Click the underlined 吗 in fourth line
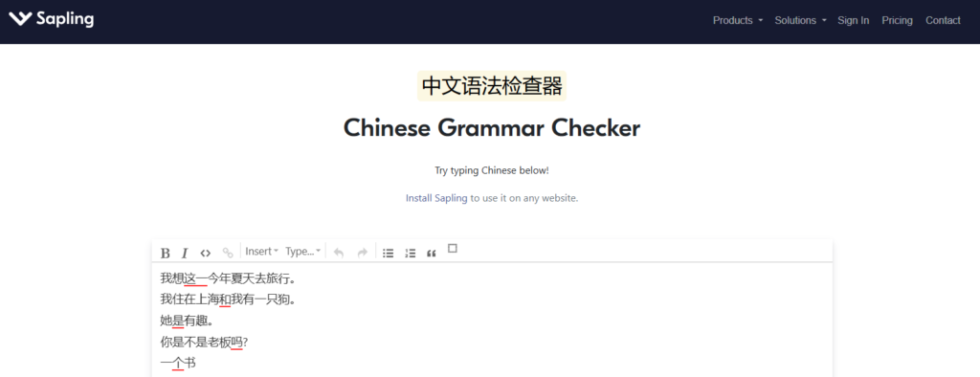980x377 pixels. click(237, 343)
